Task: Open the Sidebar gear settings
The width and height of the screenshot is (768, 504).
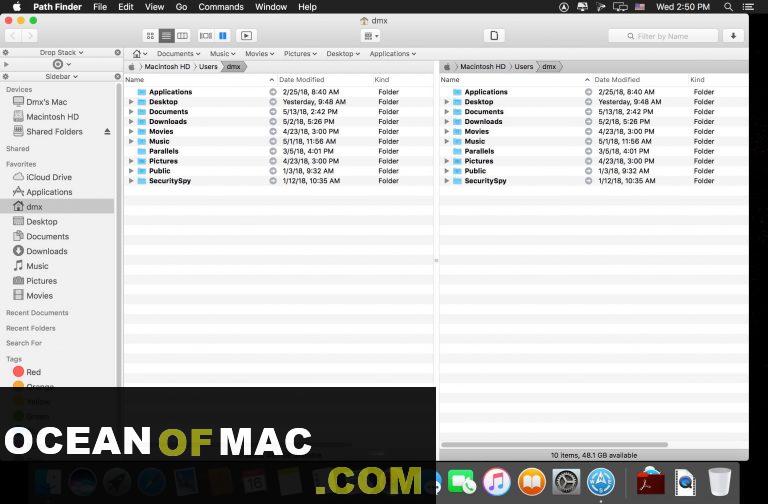Action: (x=5, y=76)
